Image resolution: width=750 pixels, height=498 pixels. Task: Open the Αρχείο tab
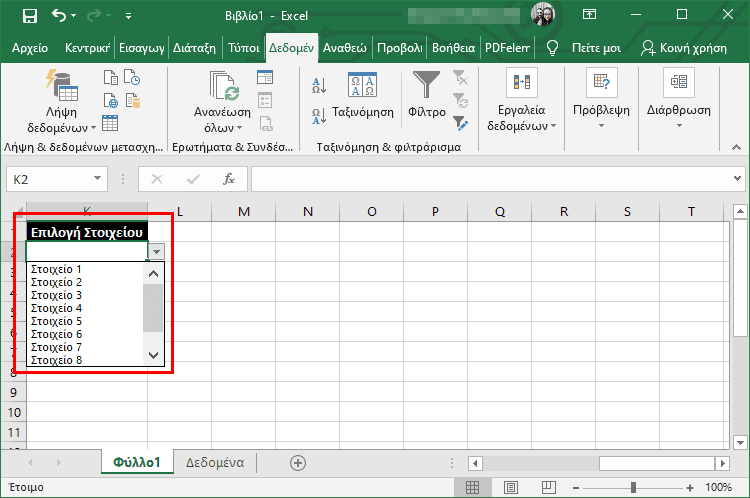pyautogui.click(x=30, y=48)
